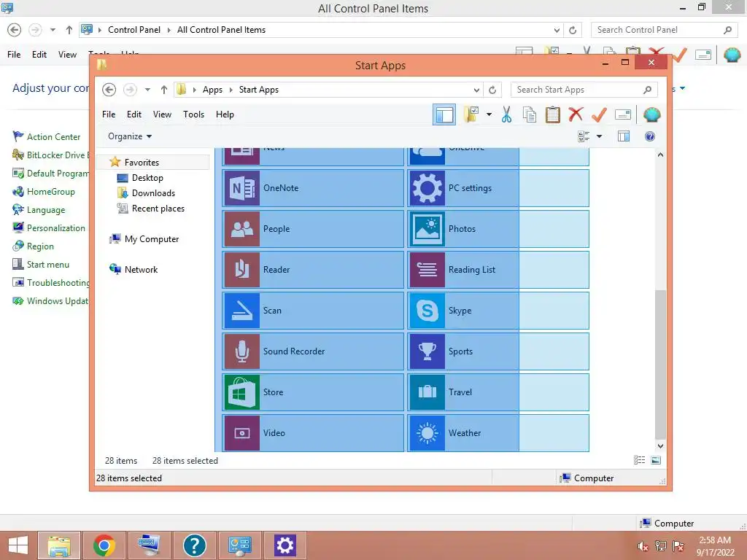This screenshot has width=747, height=560.
Task: Open the Reader app tile
Action: pos(312,270)
